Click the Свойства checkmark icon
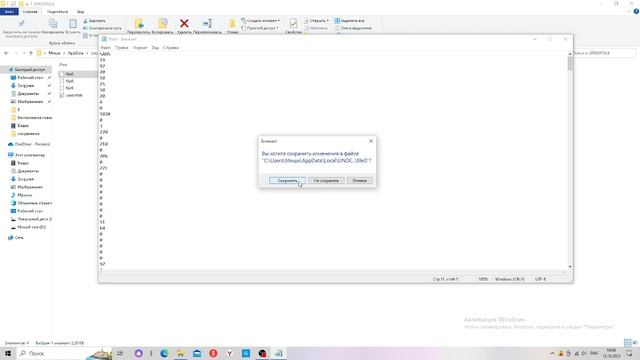Screen dimensions: 640x360 click(x=293, y=23)
